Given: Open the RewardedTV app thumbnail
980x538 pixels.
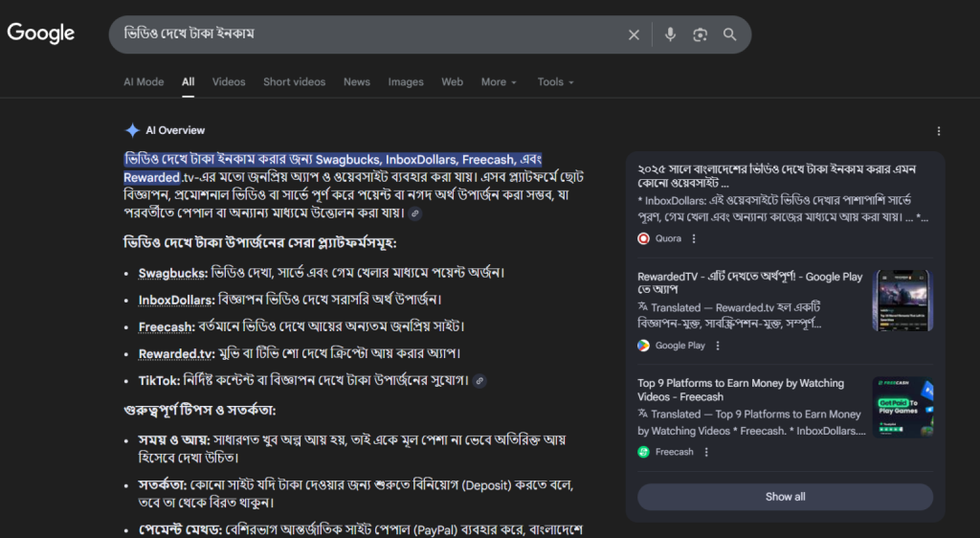Looking at the screenshot, I should (x=902, y=301).
